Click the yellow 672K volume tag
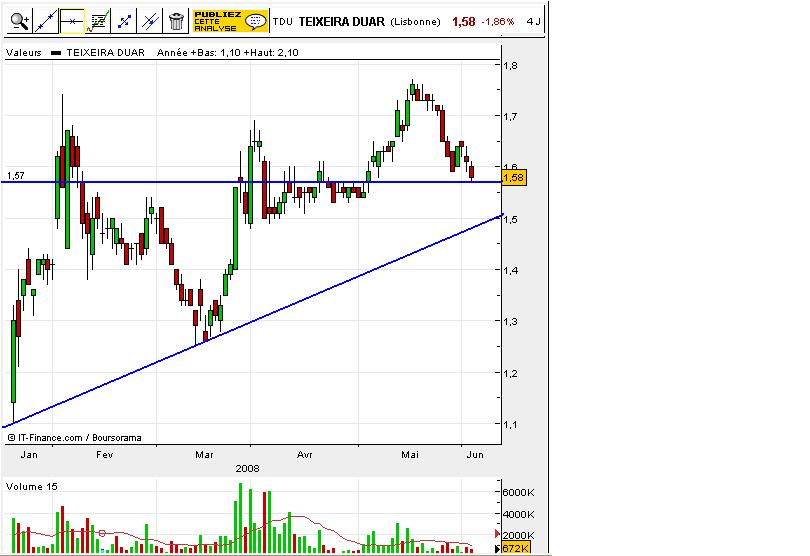The image size is (810, 556). coord(515,548)
